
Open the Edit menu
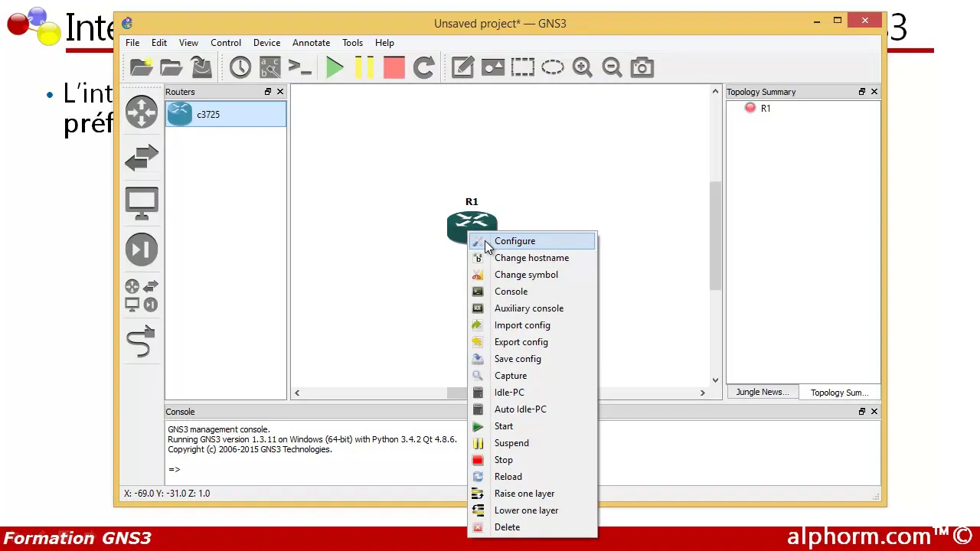159,43
